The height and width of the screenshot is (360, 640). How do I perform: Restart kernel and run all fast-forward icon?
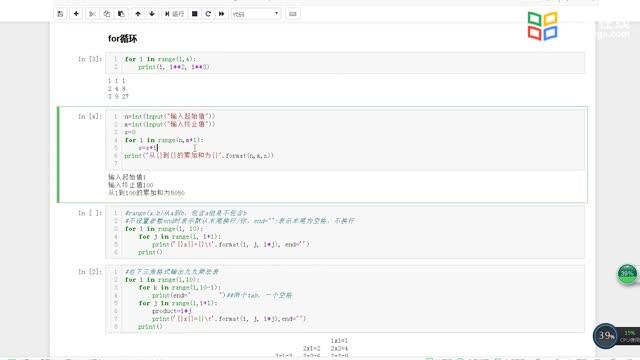pyautogui.click(x=222, y=14)
